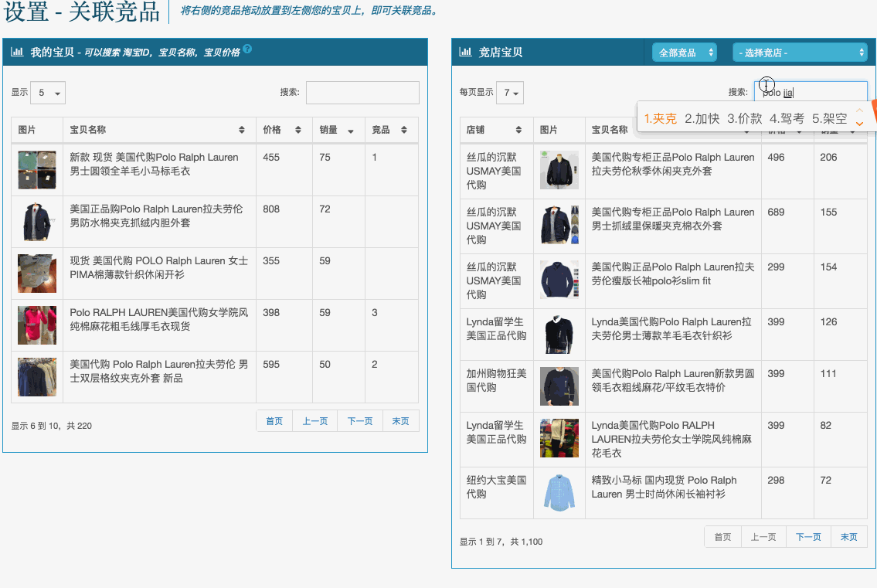
Task: Click competitor sales value 206
Action: point(828,158)
